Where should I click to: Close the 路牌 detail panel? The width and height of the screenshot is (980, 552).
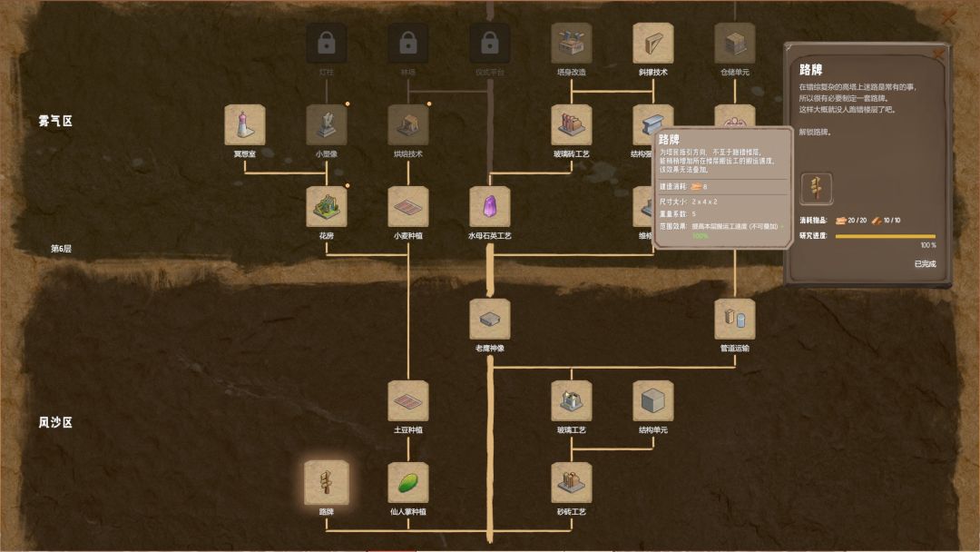(937, 55)
